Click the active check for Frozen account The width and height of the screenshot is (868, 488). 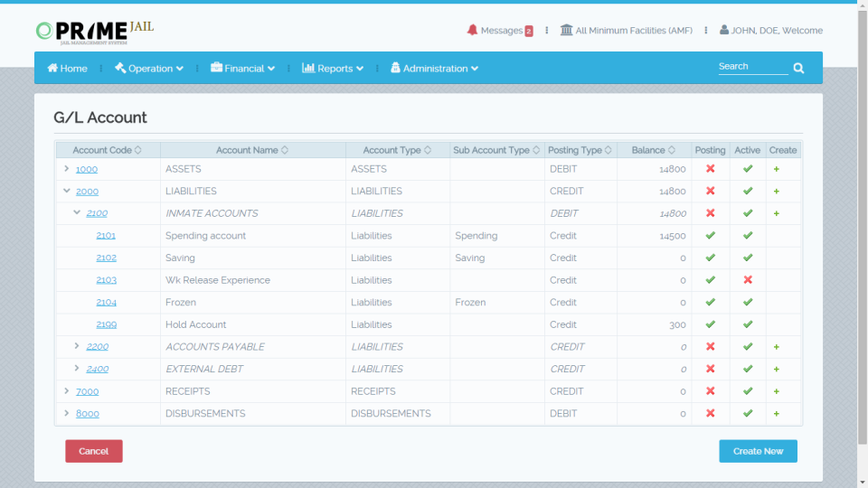click(748, 302)
